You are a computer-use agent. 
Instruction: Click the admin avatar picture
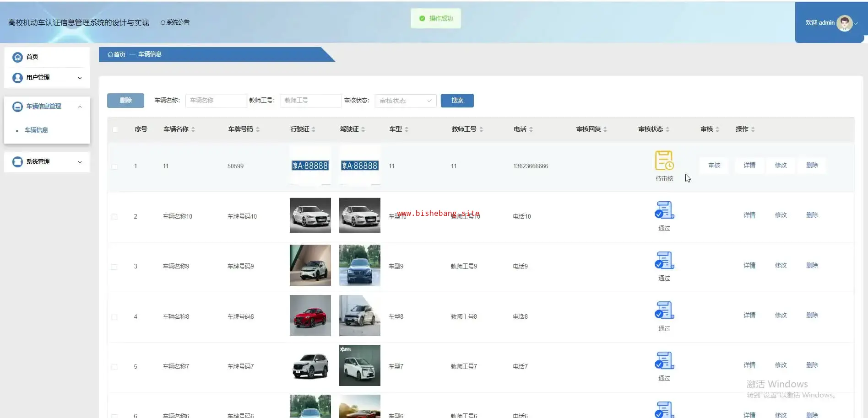pos(844,23)
